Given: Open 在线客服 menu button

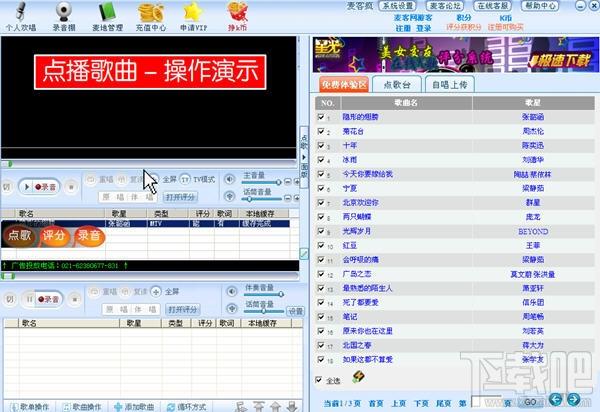Looking at the screenshot, I should (492, 6).
